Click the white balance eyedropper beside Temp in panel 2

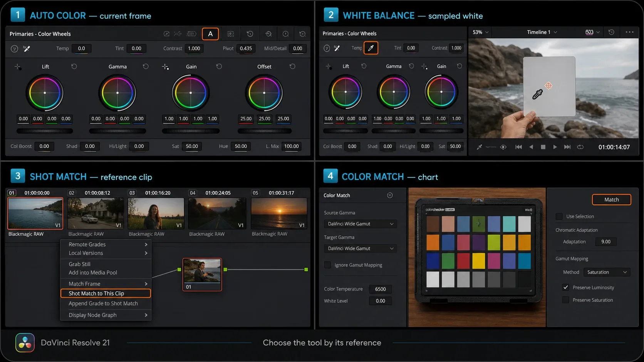coord(371,48)
